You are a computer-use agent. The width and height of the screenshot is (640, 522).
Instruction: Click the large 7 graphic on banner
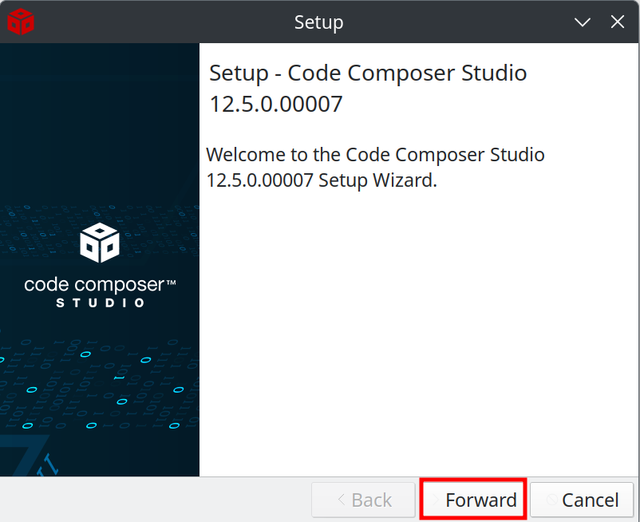25,455
